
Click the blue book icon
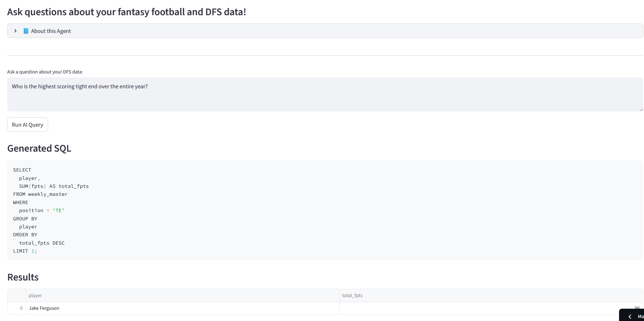26,31
